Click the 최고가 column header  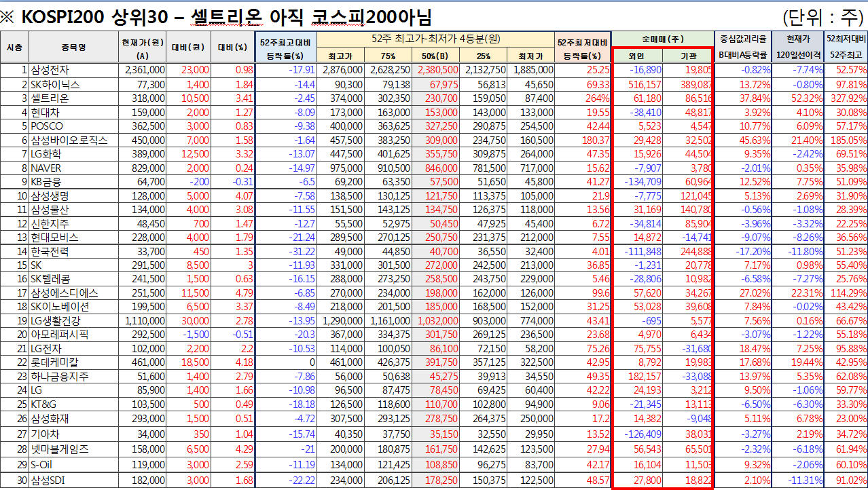[341, 55]
